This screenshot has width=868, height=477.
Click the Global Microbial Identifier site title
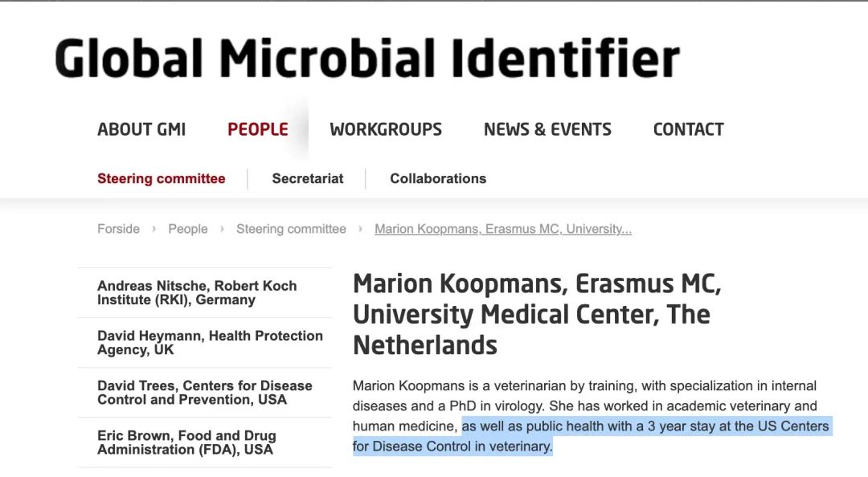pyautogui.click(x=367, y=58)
